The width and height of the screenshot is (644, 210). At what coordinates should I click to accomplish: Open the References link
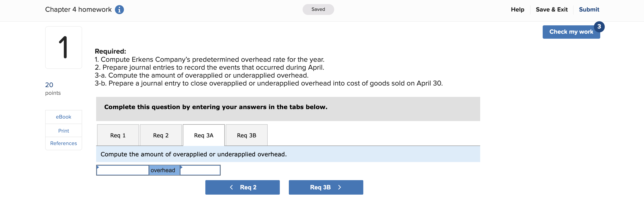63,143
